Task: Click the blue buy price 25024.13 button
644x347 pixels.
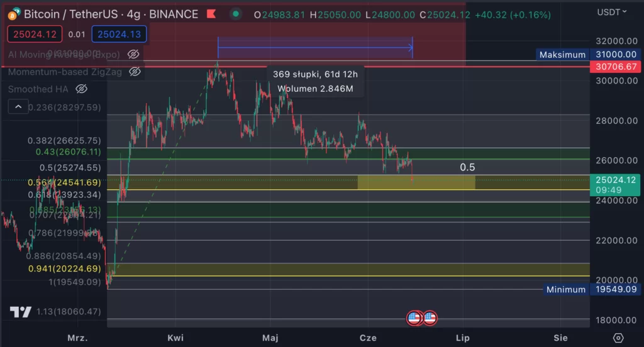Action: (119, 34)
